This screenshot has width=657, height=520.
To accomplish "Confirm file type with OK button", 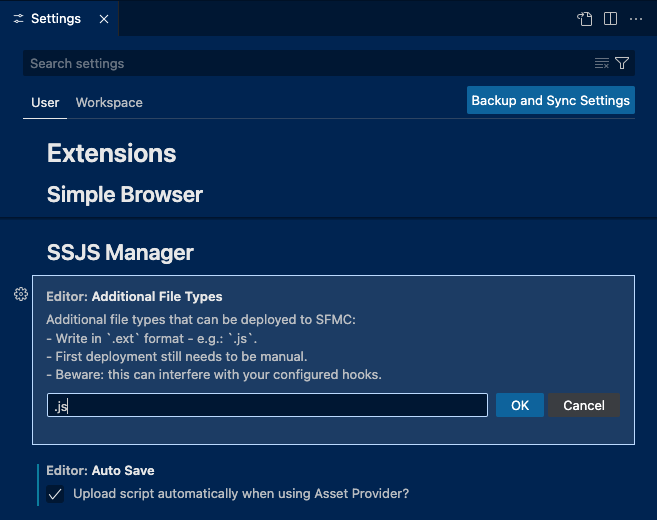I will click(x=520, y=405).
